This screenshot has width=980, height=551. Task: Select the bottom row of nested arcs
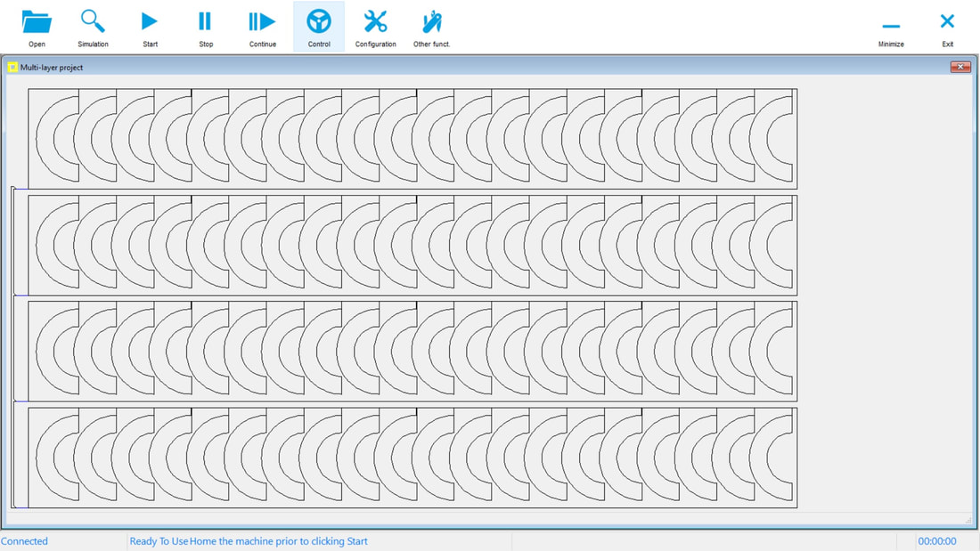click(x=412, y=458)
